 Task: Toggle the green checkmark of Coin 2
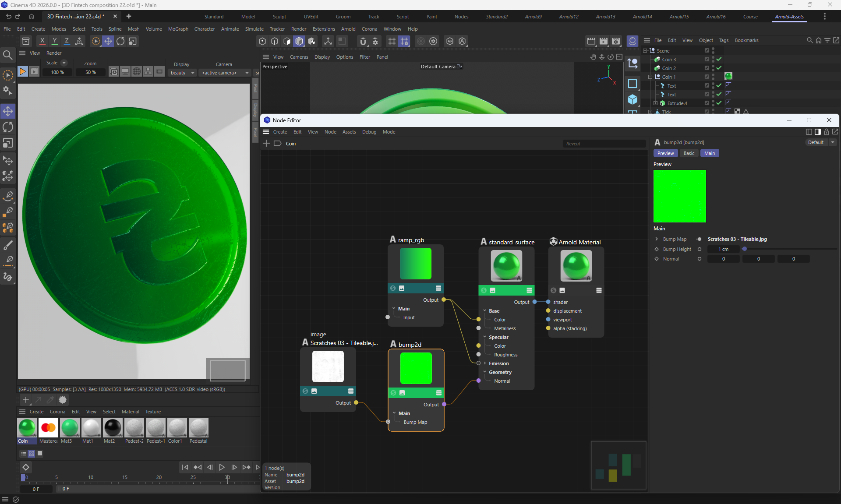pos(719,68)
